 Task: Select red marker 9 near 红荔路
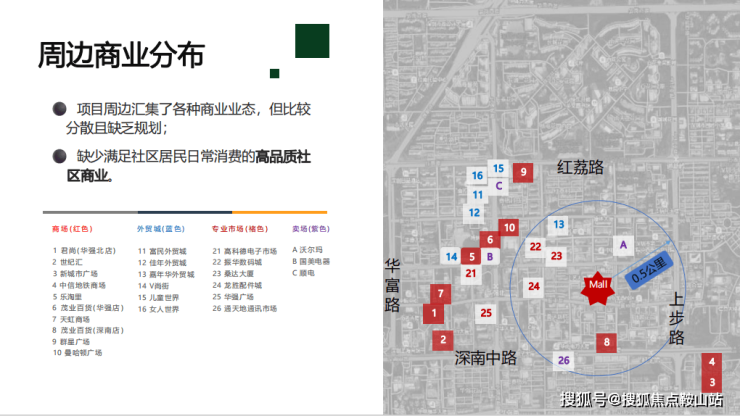pyautogui.click(x=522, y=172)
